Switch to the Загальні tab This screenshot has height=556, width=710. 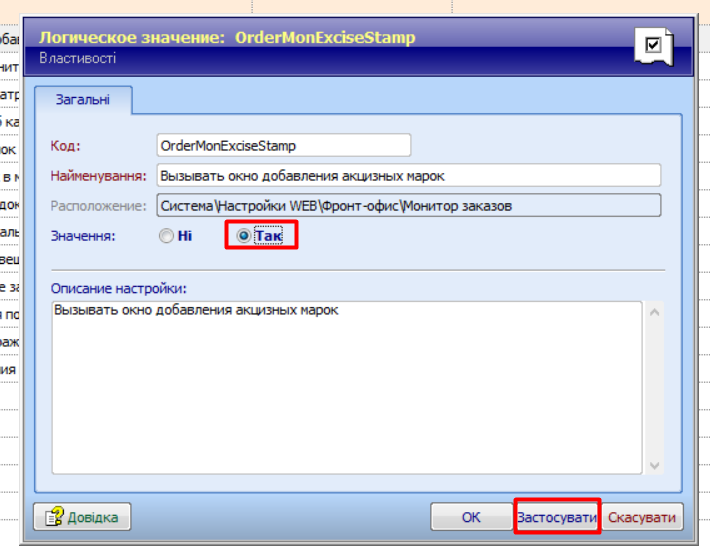(84, 100)
